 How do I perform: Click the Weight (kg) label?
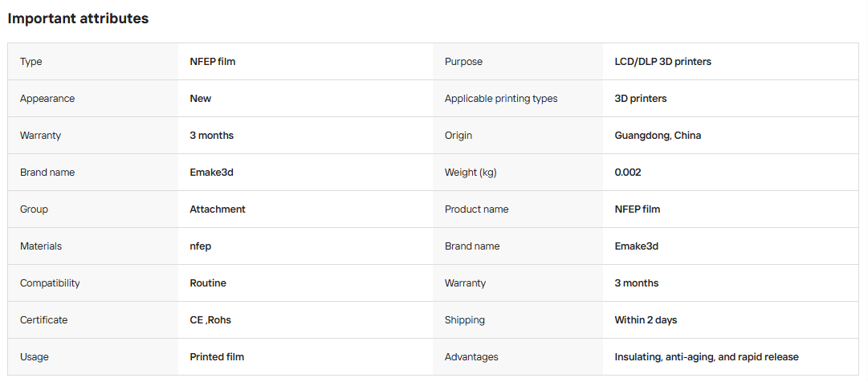[471, 173]
